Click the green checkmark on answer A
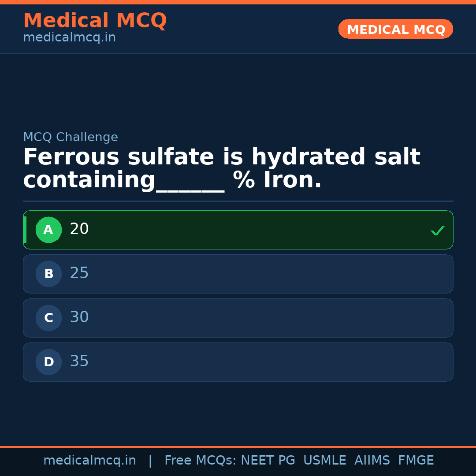This screenshot has height=476, width=476. click(x=437, y=231)
